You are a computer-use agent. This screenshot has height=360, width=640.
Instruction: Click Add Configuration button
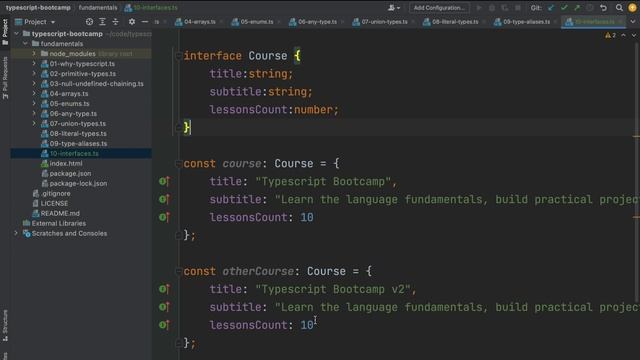point(439,8)
